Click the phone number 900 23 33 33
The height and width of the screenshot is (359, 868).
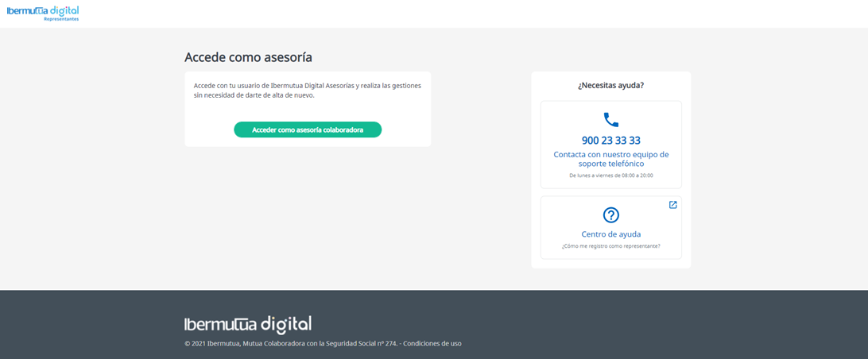[610, 141]
